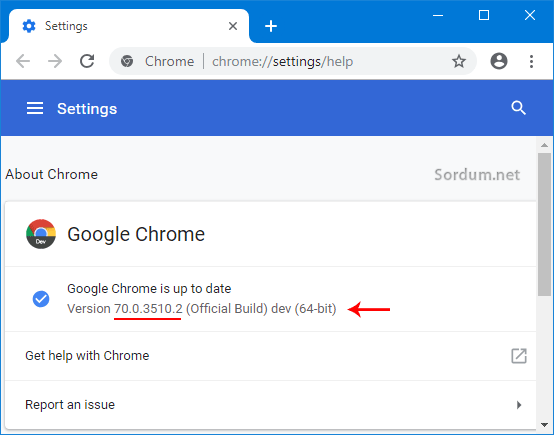Reload the current page
Screen dimensions: 554x435
[87, 61]
